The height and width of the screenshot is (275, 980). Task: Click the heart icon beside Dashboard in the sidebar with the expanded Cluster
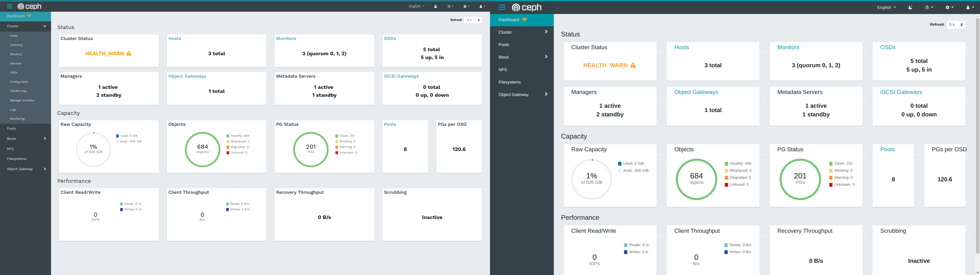(29, 16)
